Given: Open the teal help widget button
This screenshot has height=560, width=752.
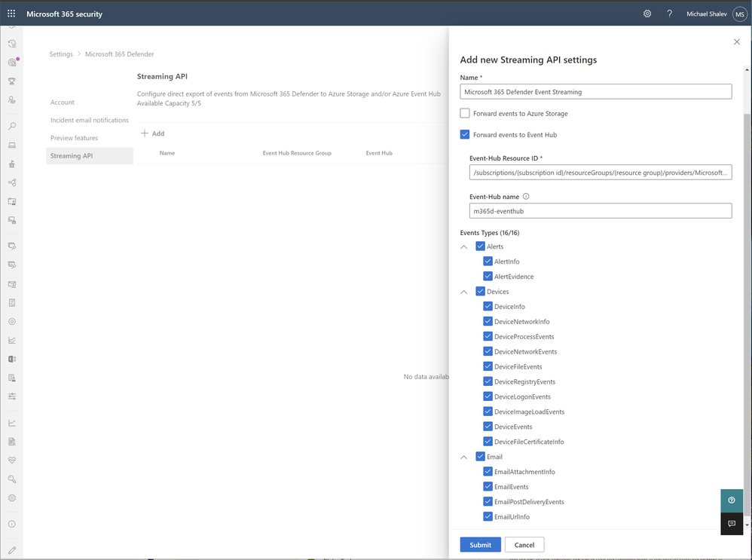Looking at the screenshot, I should tap(732, 500).
